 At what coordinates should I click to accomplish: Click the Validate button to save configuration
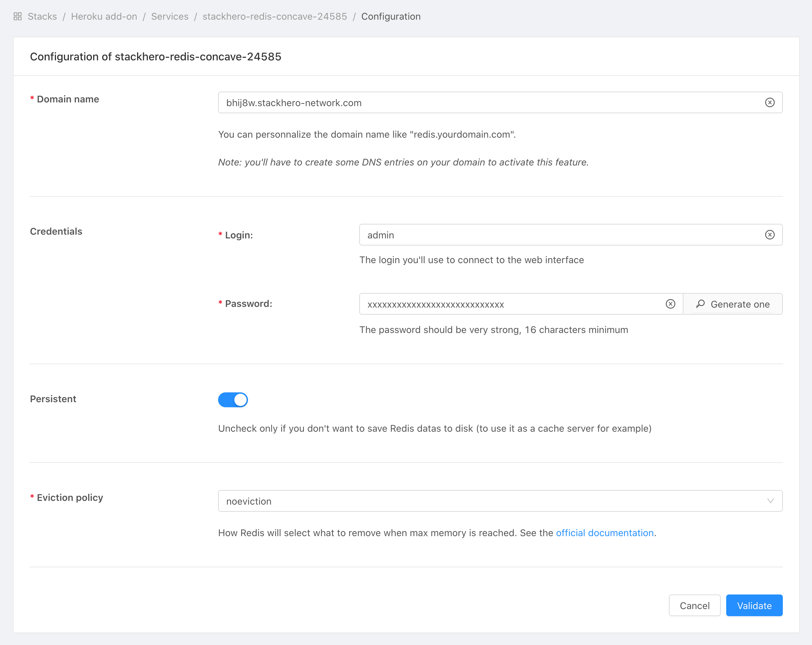[754, 605]
